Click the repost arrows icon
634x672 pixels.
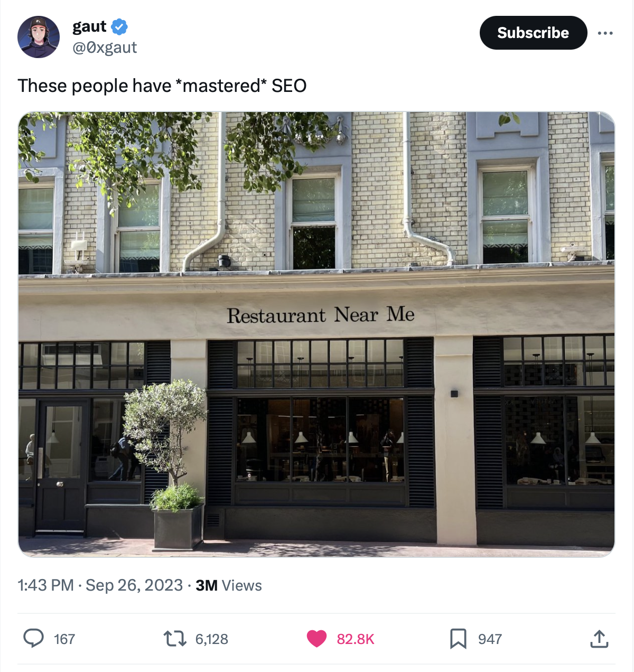[x=175, y=639]
